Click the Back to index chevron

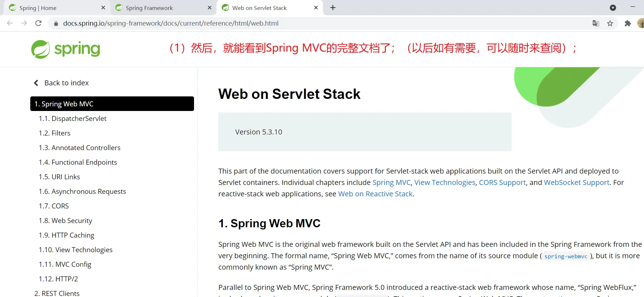(36, 83)
